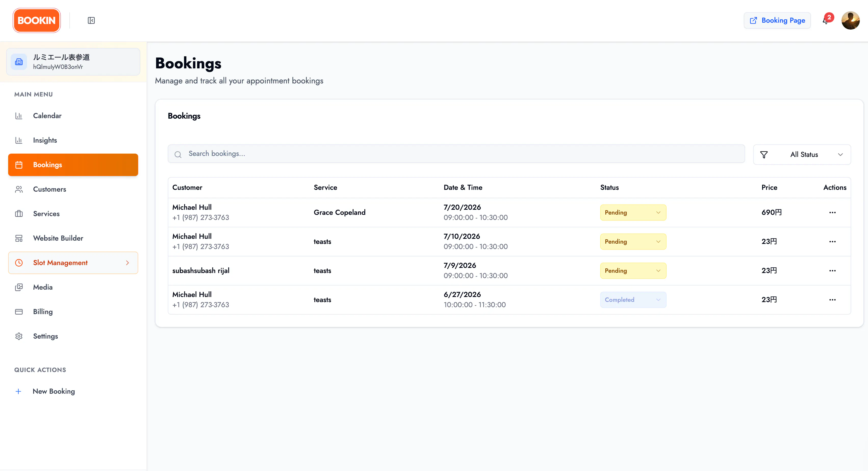Select customer subashsubash rijal
This screenshot has height=471, width=868.
coord(201,271)
